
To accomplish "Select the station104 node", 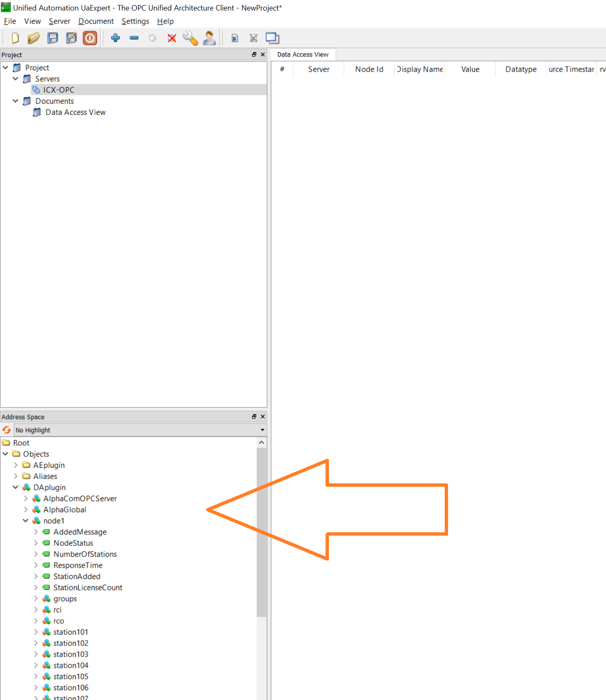I will click(x=71, y=665).
